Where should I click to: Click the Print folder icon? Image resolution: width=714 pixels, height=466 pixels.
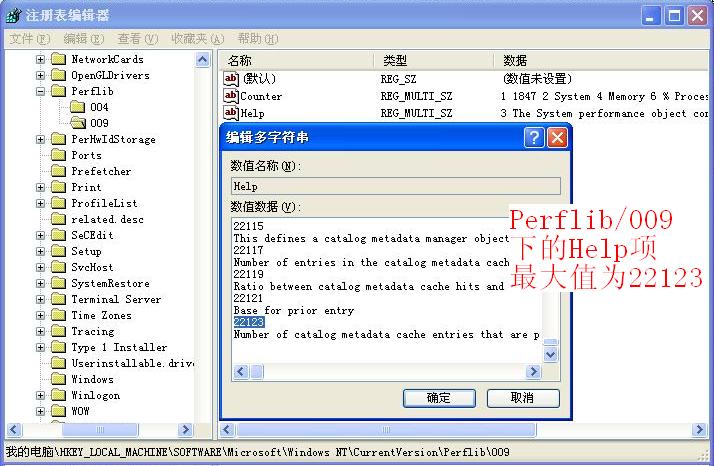59,187
